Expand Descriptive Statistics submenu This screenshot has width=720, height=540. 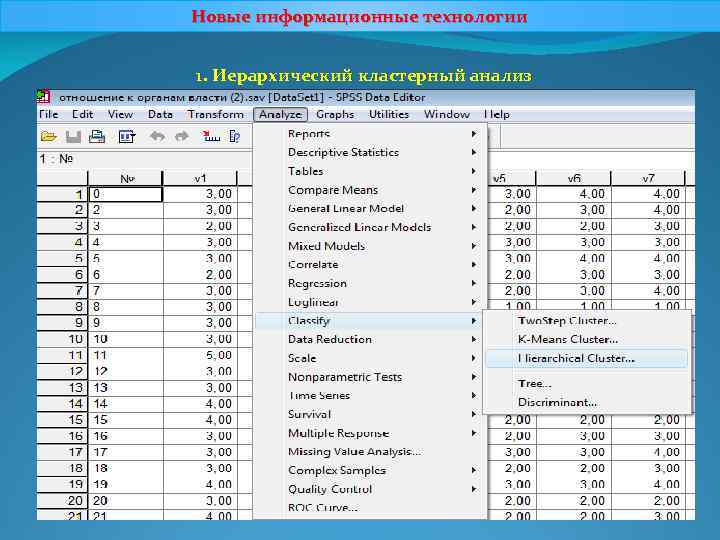pyautogui.click(x=370, y=152)
